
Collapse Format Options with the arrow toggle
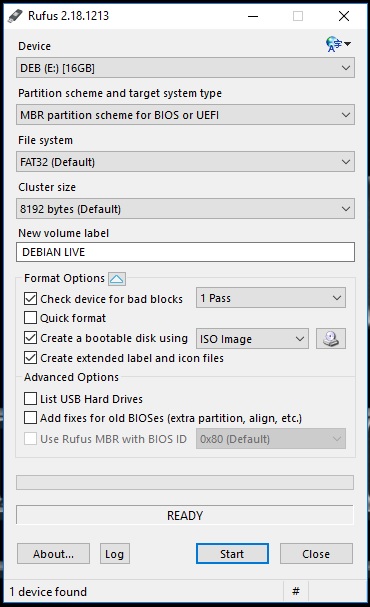tap(116, 279)
